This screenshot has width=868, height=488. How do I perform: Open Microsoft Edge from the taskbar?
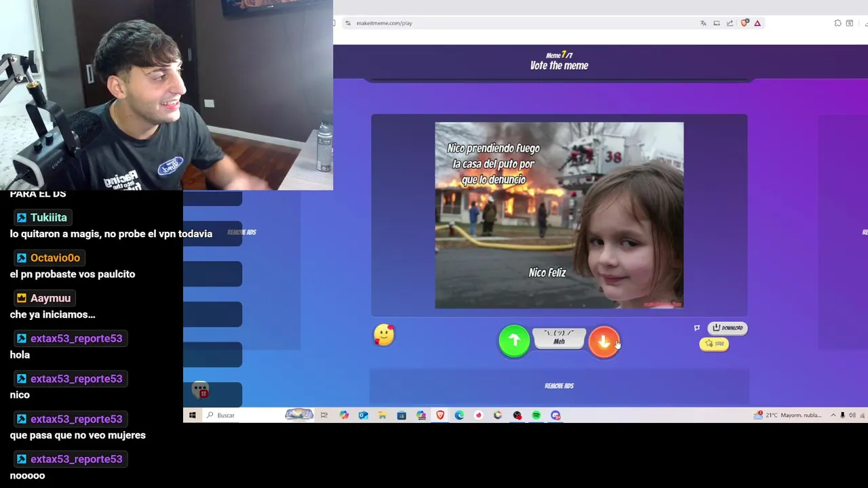click(459, 415)
